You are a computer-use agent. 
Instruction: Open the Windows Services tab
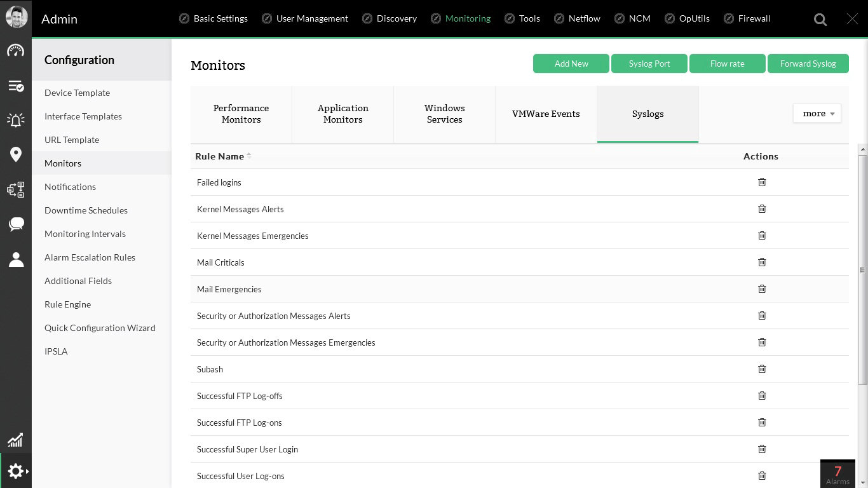[x=444, y=114]
